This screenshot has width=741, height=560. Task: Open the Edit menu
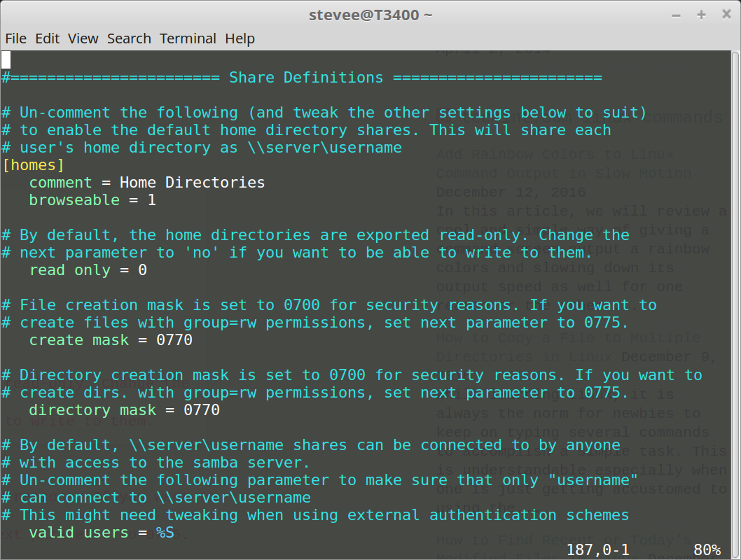pyautogui.click(x=48, y=38)
